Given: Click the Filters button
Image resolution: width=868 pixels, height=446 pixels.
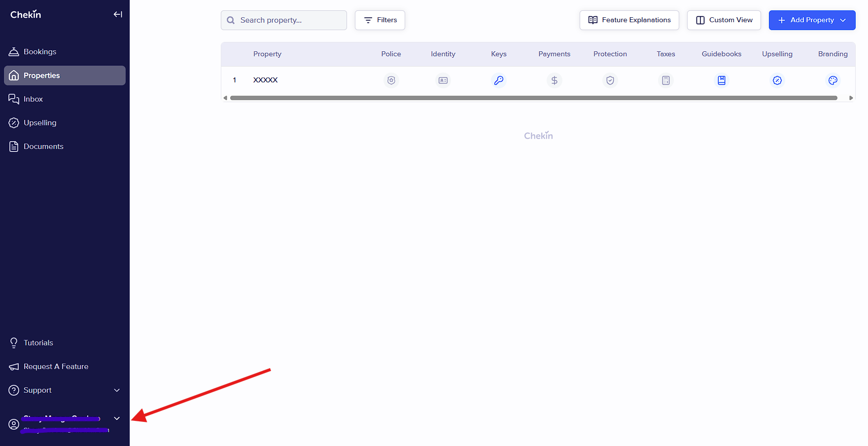Looking at the screenshot, I should click(x=380, y=20).
